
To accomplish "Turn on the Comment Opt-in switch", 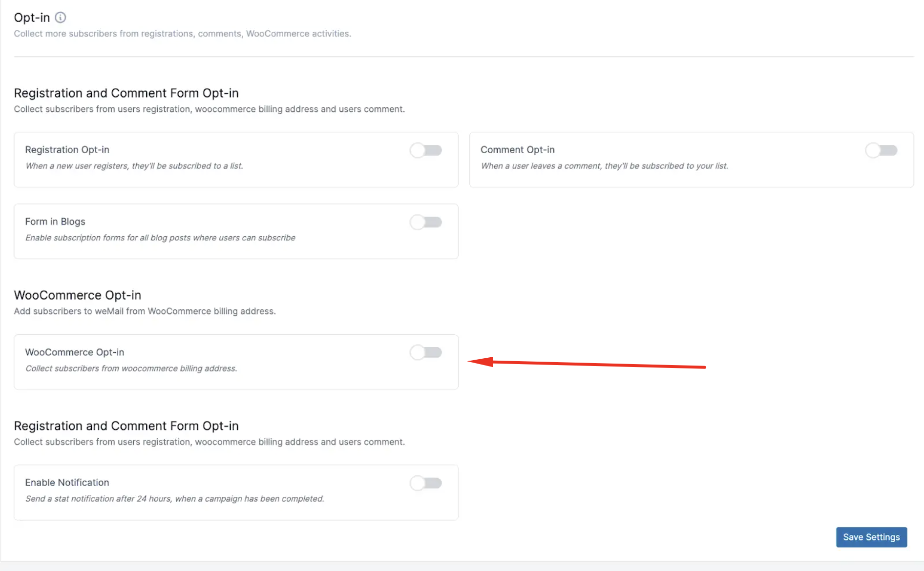I will click(x=881, y=150).
